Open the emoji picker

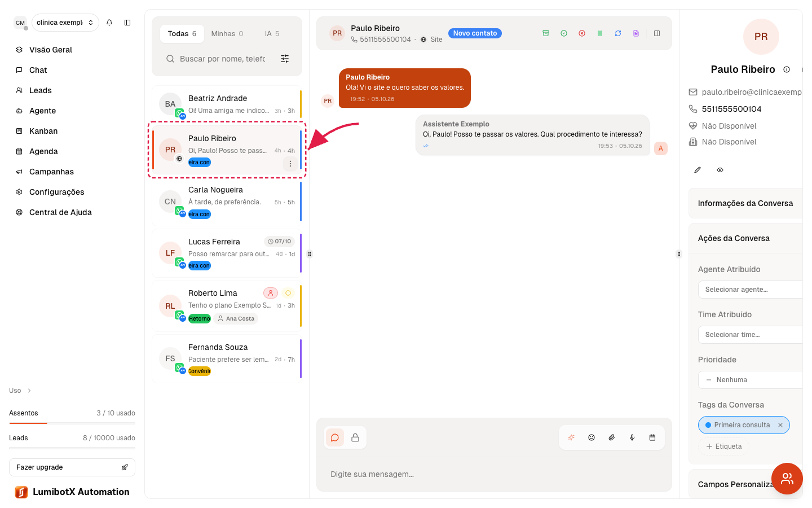coord(592,437)
